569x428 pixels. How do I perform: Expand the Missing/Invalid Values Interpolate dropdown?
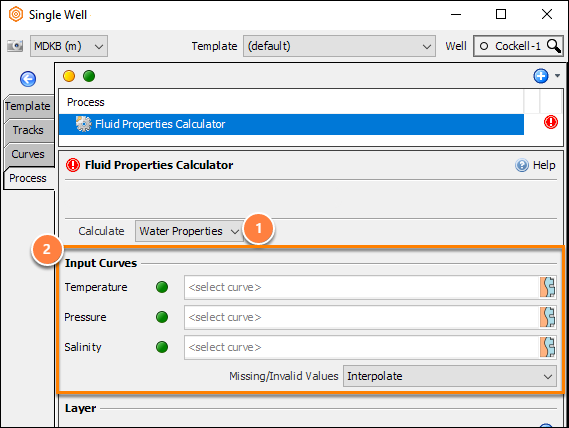tap(450, 376)
